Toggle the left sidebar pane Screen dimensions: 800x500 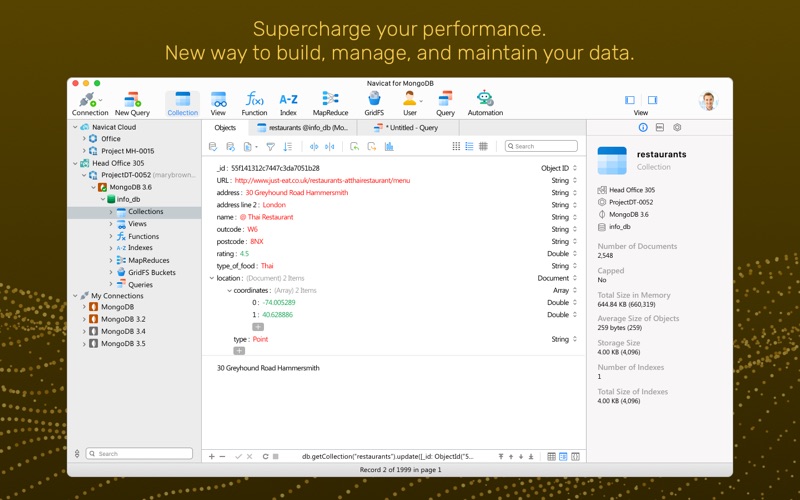[630, 100]
